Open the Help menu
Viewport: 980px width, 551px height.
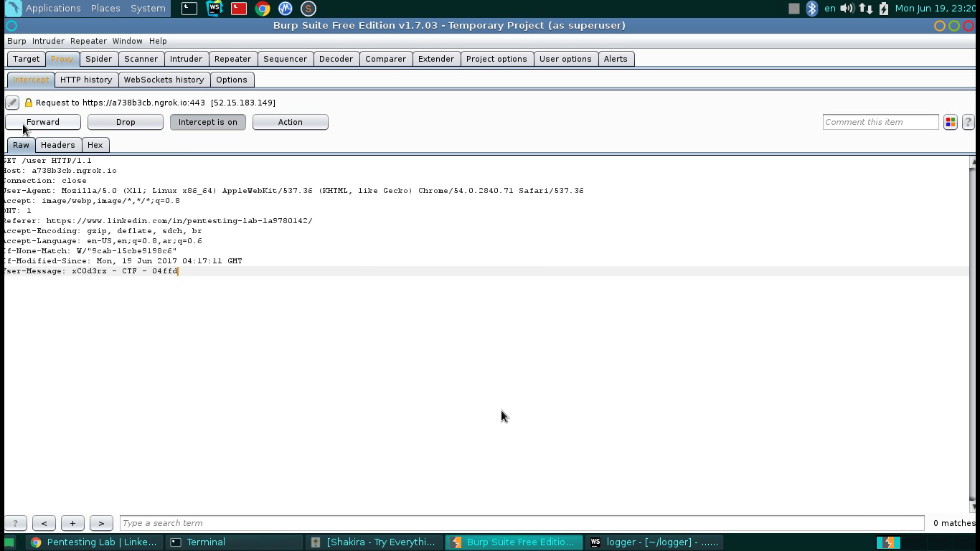[x=158, y=41]
